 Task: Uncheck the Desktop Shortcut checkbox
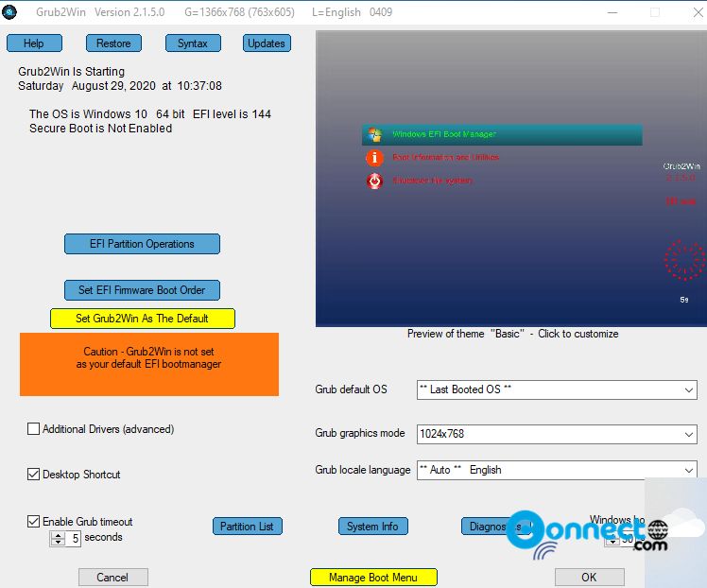point(34,475)
